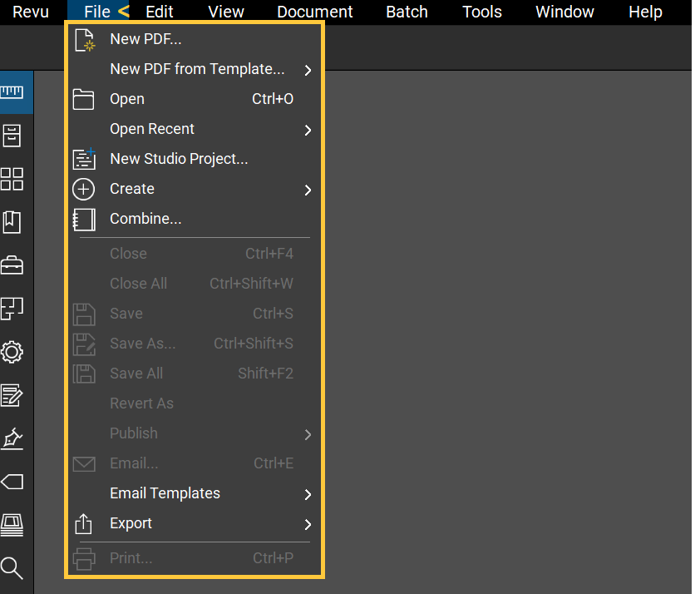Expand the Email Templates submenu
Viewport: 700px width, 594px height.
pyautogui.click(x=165, y=493)
